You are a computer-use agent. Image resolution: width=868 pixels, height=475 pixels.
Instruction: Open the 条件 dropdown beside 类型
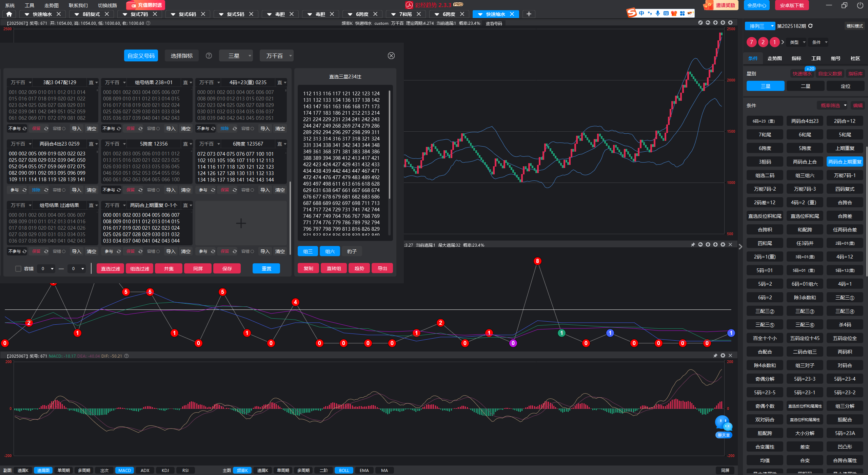[x=820, y=42]
